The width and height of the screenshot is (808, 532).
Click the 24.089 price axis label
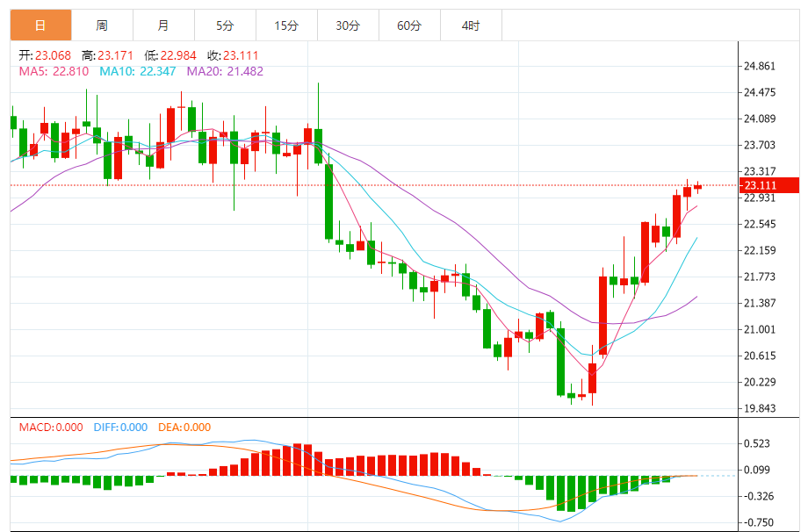760,119
